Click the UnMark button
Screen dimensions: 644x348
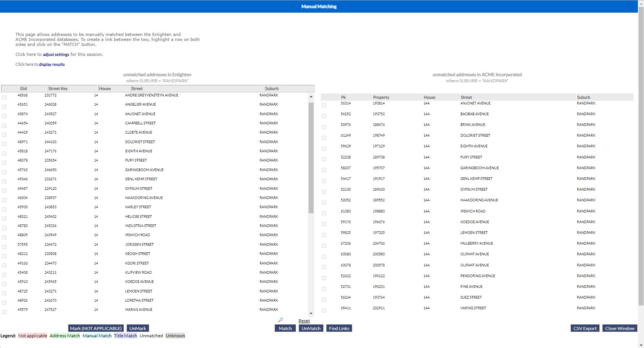coord(138,328)
